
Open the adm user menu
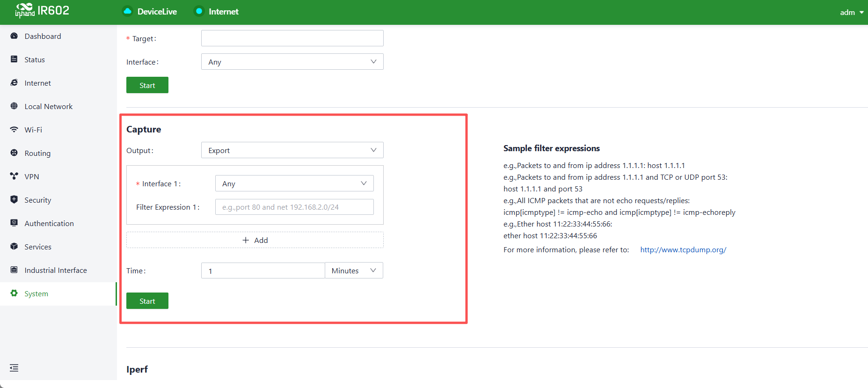[x=852, y=12]
